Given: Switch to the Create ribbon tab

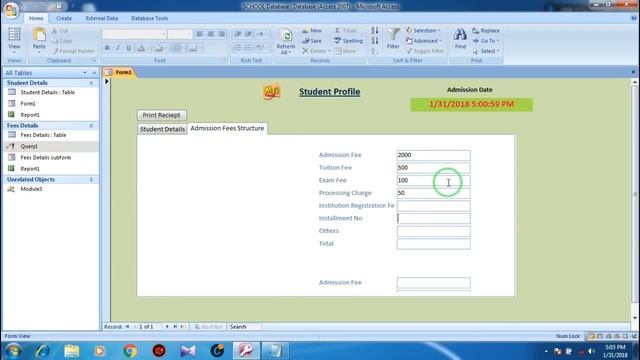Looking at the screenshot, I should [64, 18].
